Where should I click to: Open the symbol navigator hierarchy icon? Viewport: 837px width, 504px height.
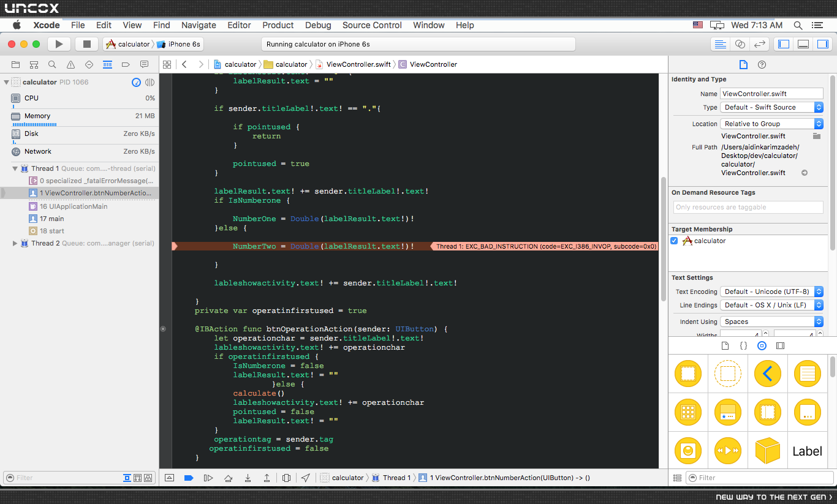pos(34,64)
